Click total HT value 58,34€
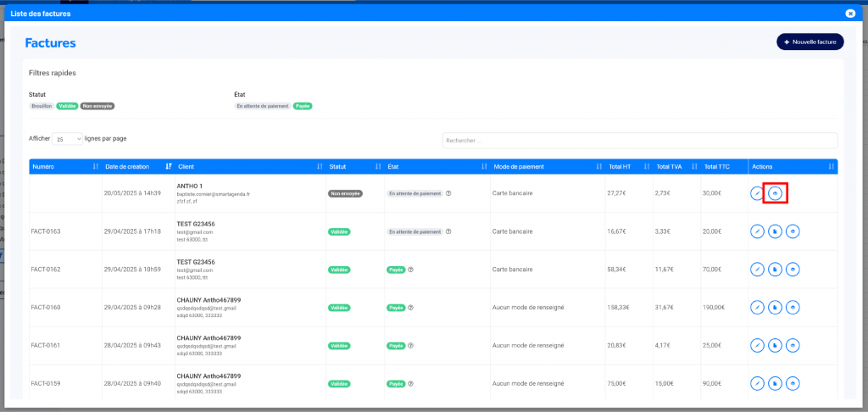The width and height of the screenshot is (868, 412). (617, 270)
